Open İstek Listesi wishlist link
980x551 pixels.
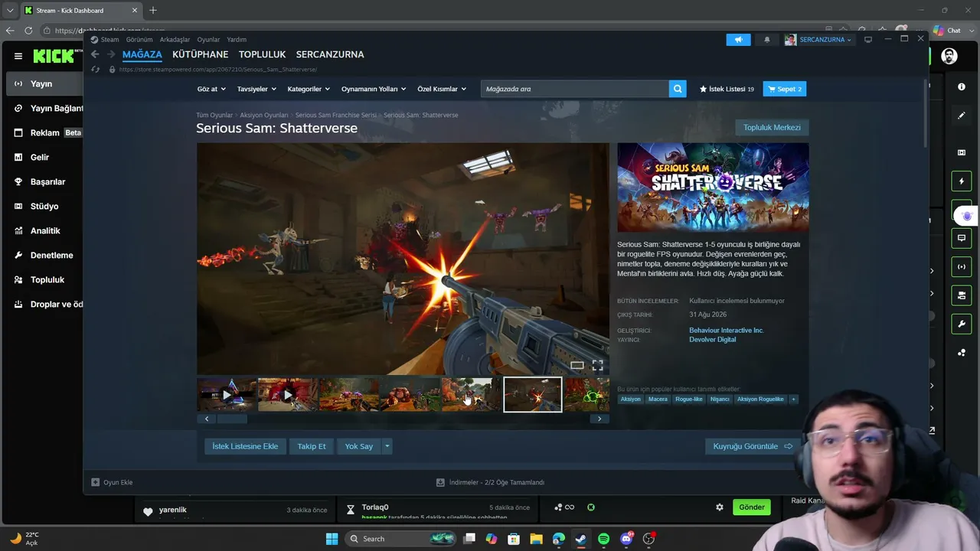727,89
